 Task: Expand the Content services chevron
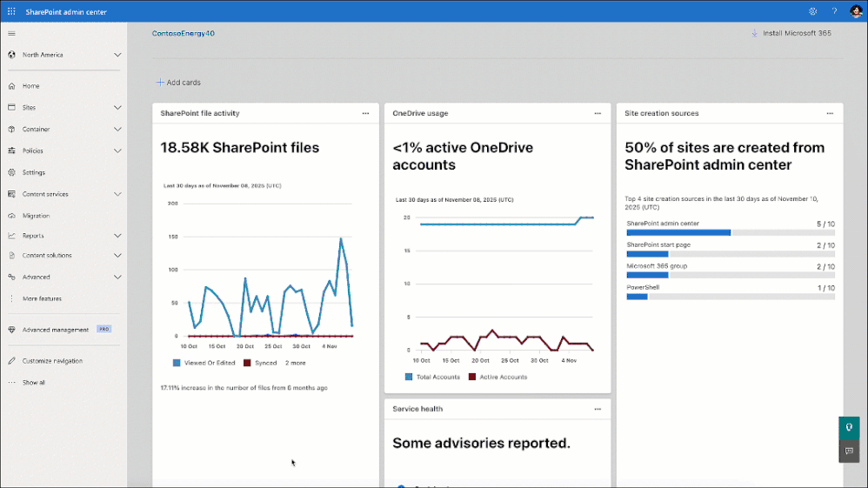tap(117, 194)
